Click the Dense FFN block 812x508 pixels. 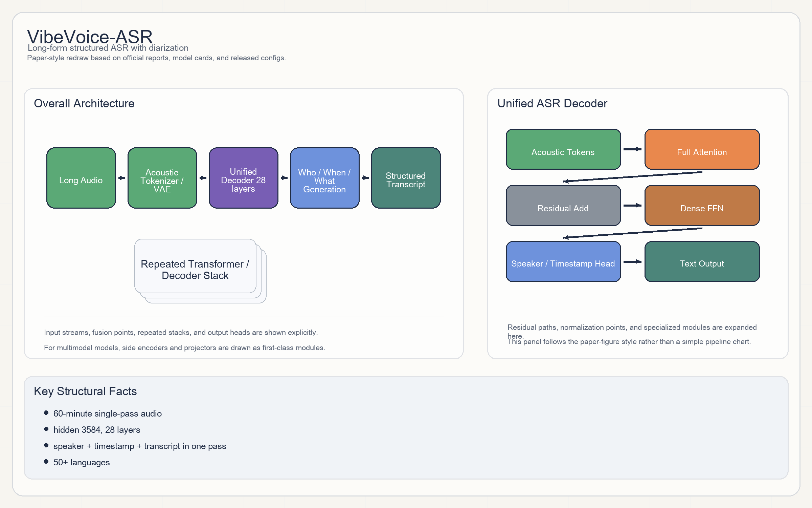pos(702,205)
